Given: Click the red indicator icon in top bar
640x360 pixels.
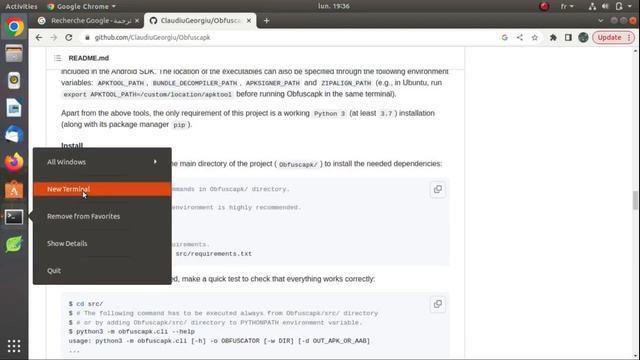Looking at the screenshot, I should (544, 6).
